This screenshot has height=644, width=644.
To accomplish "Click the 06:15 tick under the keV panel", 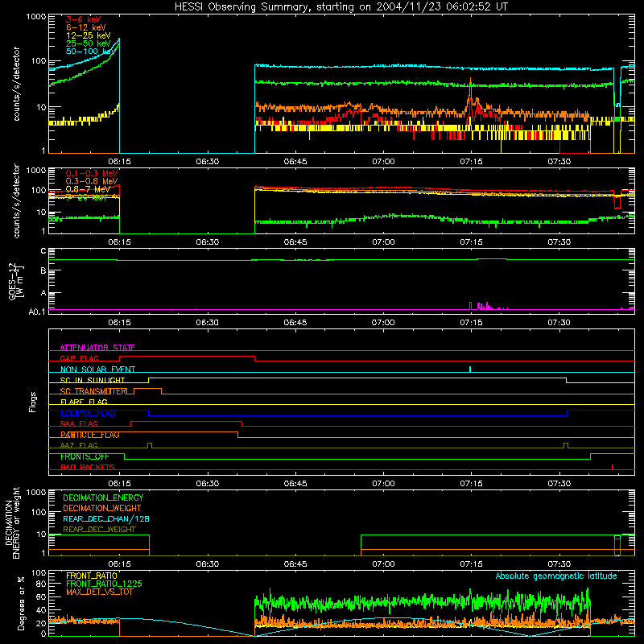I will pyautogui.click(x=119, y=162).
